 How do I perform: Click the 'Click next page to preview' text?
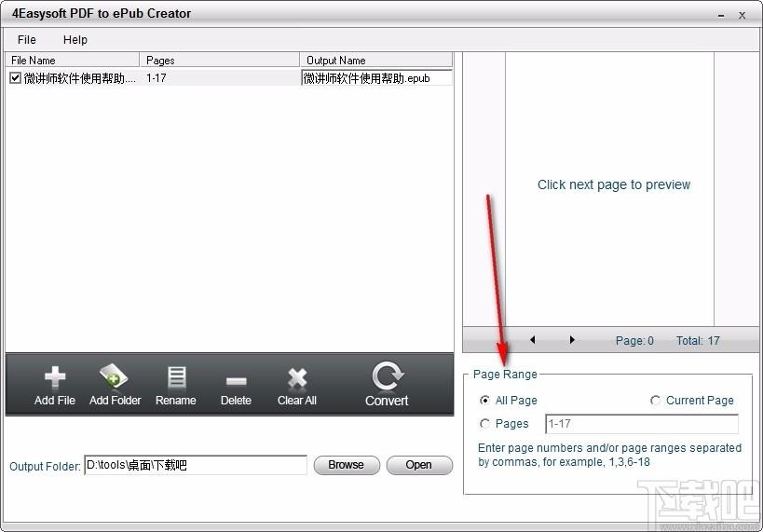pos(614,184)
